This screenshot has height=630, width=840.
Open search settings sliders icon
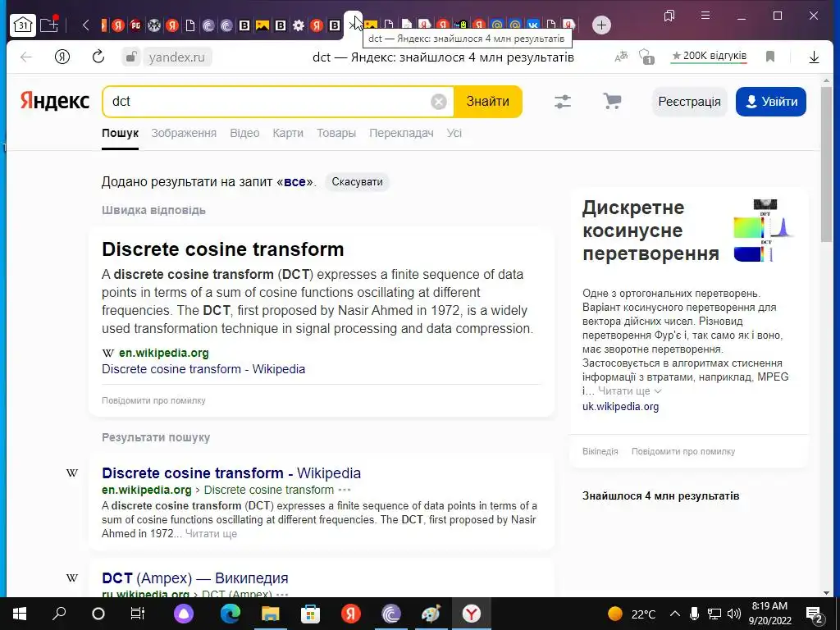point(563,101)
